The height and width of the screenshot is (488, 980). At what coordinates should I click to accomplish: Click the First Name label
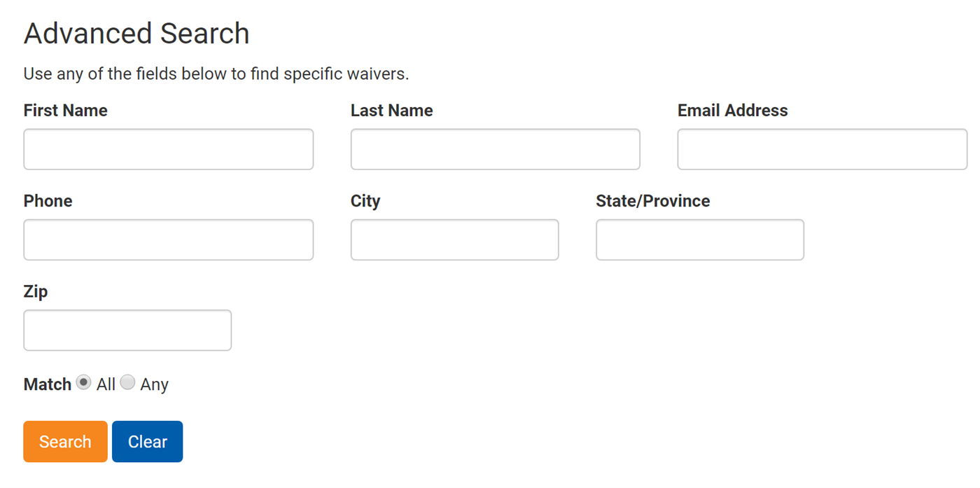(x=65, y=110)
